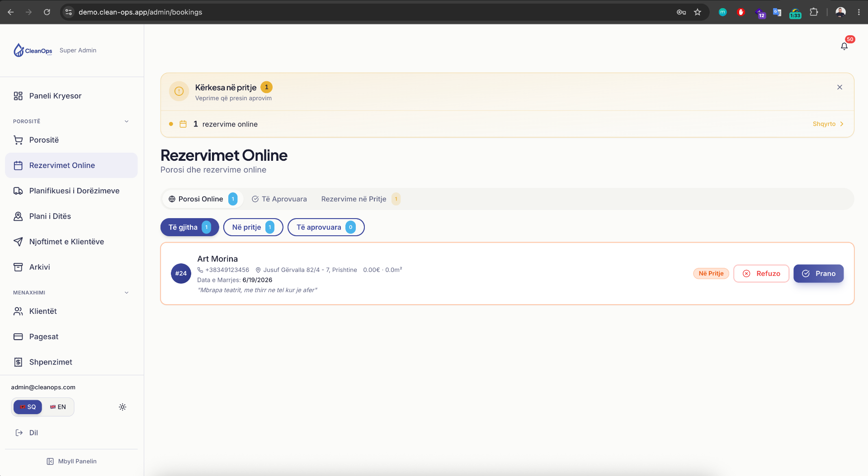
Task: Select the Porosi Online tab
Action: 203,199
